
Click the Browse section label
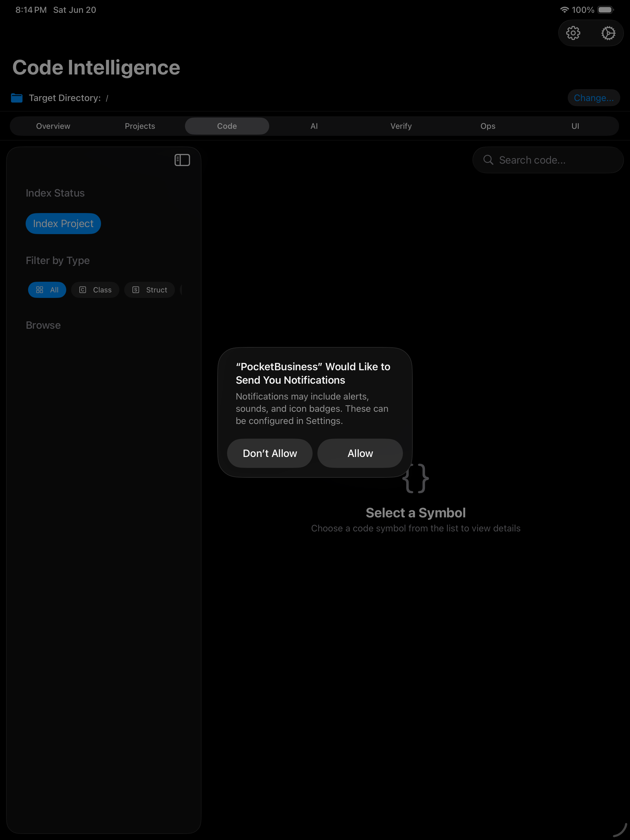[43, 325]
